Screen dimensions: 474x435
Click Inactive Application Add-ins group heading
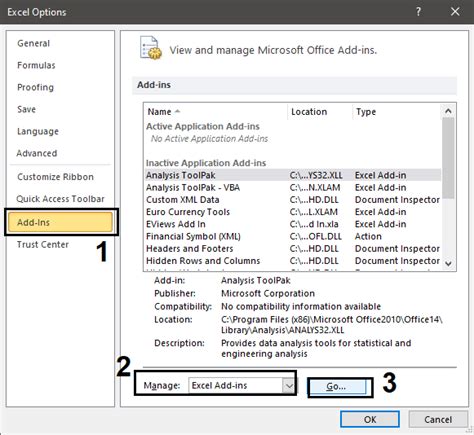pyautogui.click(x=206, y=163)
